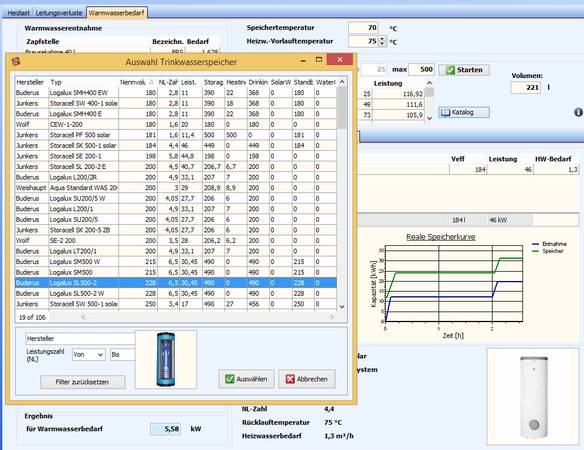Click the green checkmark on Auswählen button
Viewport: 584px width, 450px height.
pos(230,379)
